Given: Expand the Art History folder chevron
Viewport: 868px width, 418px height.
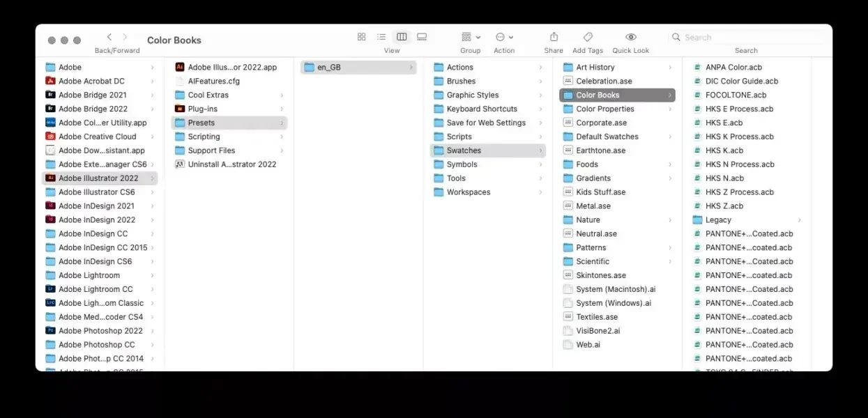Looking at the screenshot, I should (670, 68).
